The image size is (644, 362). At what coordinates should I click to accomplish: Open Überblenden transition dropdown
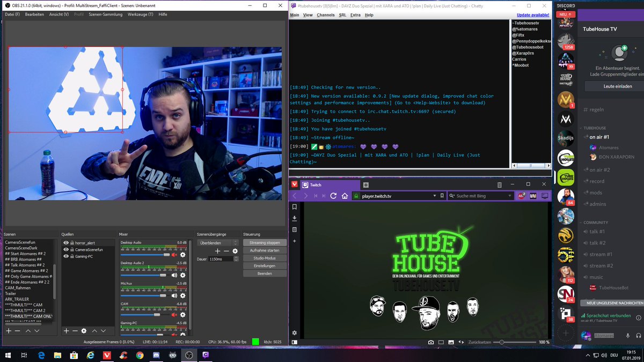[218, 242]
